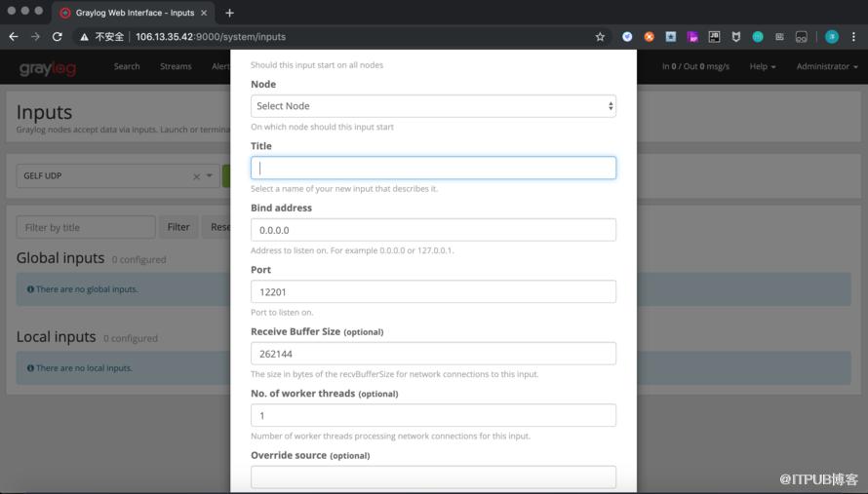The image size is (868, 494).
Task: Click the 'Override source' label
Action: (x=289, y=455)
